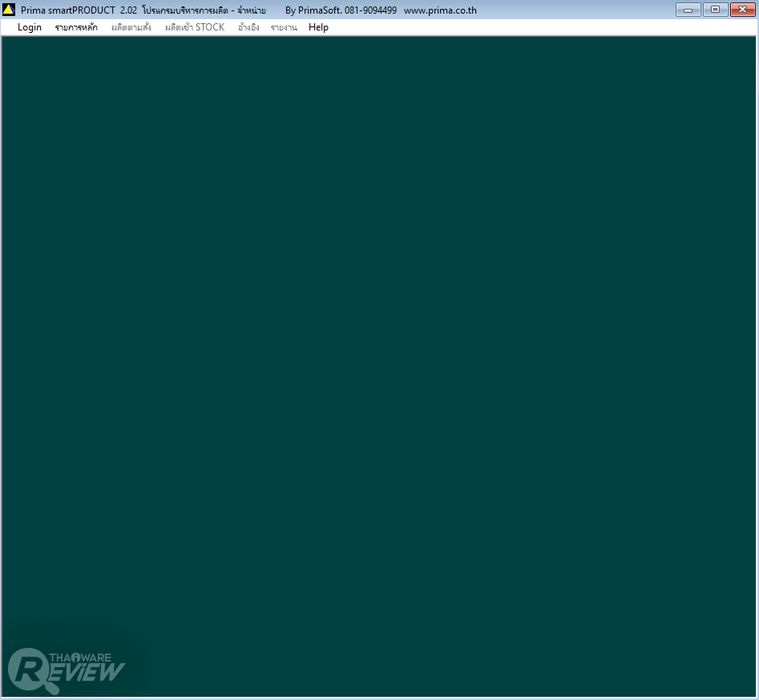Maximize the Prima smartPRODUCT window
The width and height of the screenshot is (759, 700).
coord(715,10)
